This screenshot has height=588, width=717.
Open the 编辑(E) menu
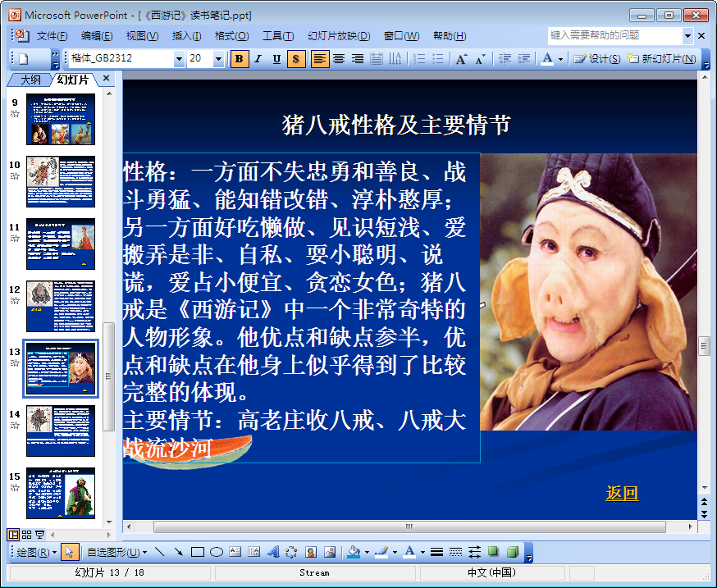click(97, 35)
